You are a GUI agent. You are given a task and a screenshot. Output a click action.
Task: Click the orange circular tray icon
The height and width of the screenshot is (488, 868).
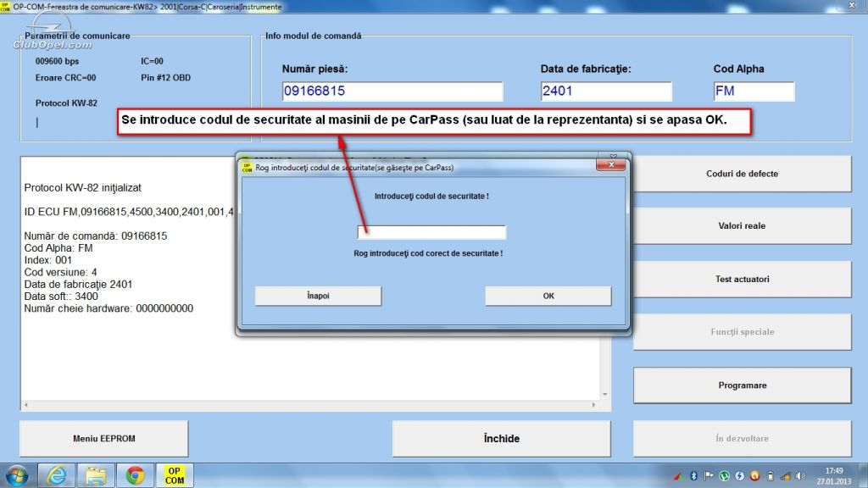coord(754,476)
